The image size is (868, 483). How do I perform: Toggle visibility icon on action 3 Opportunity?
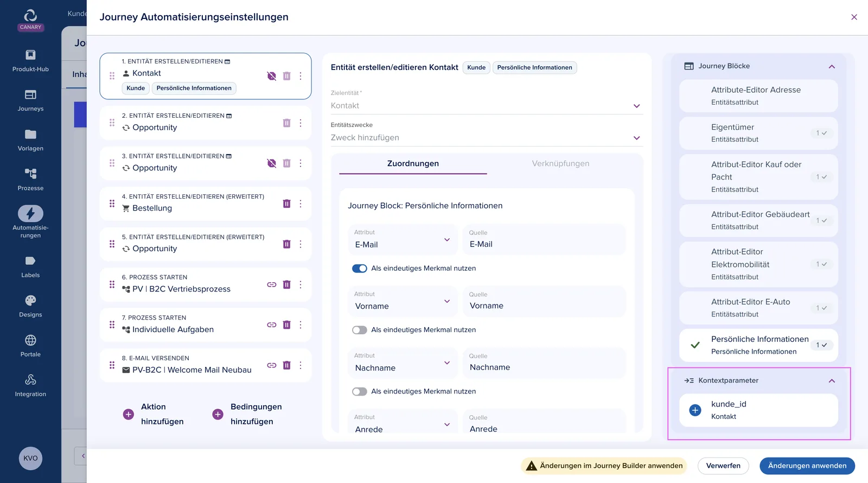click(x=272, y=163)
